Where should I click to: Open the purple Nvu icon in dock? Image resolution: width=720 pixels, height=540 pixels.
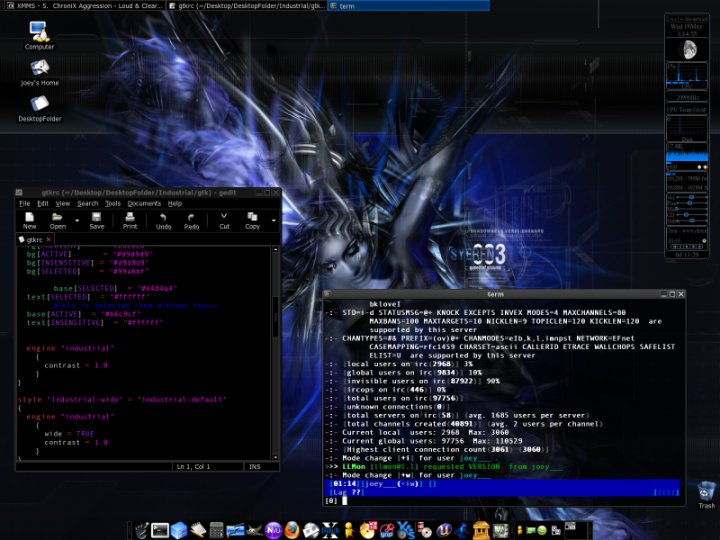coord(274,530)
